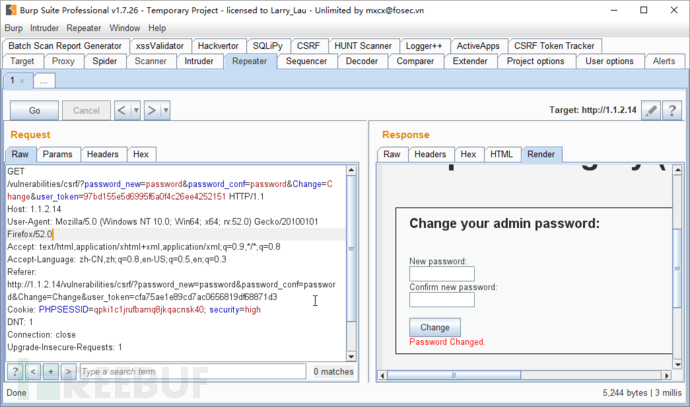Open the Intruder menu
Screen dimensions: 690x407
(x=44, y=28)
